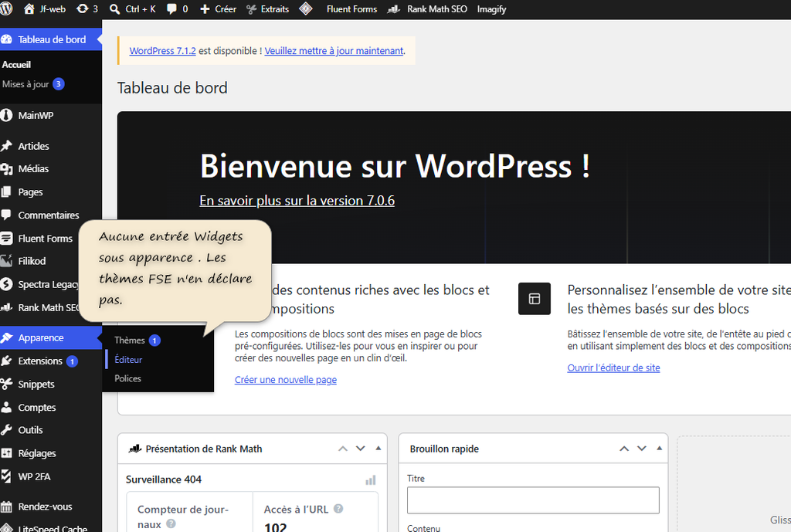
Task: Click the Tableau de bord gauge icon
Action: click(6, 39)
